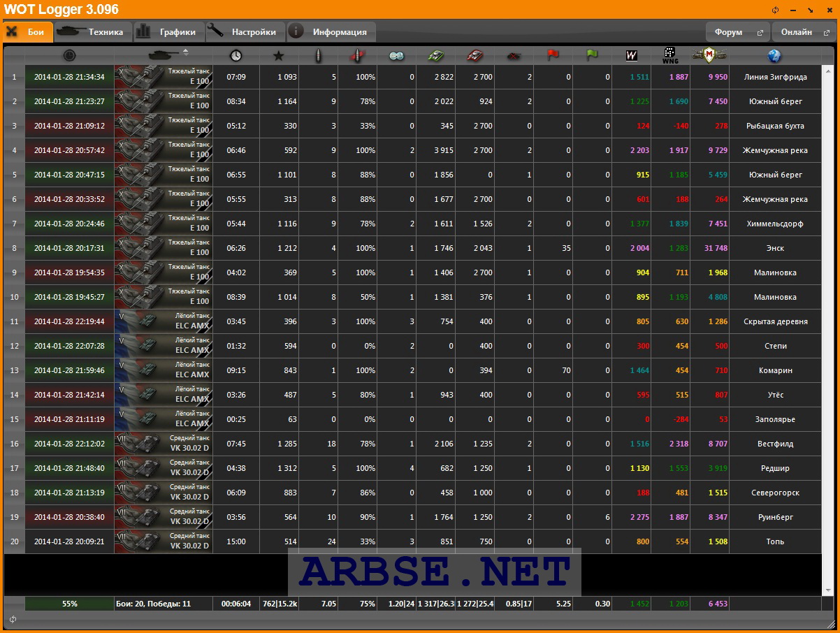The image size is (840, 633).
Task: Click map name Заполярье
Action: [775, 419]
